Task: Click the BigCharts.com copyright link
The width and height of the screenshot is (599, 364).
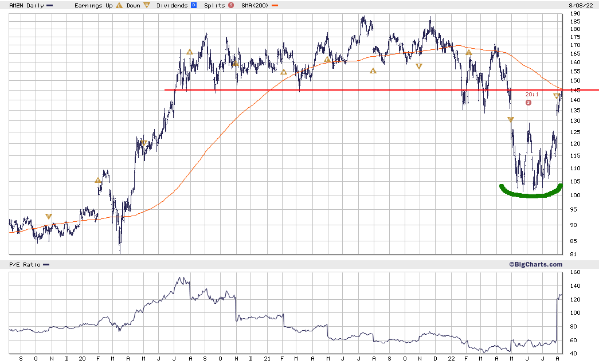Action: pos(535,264)
